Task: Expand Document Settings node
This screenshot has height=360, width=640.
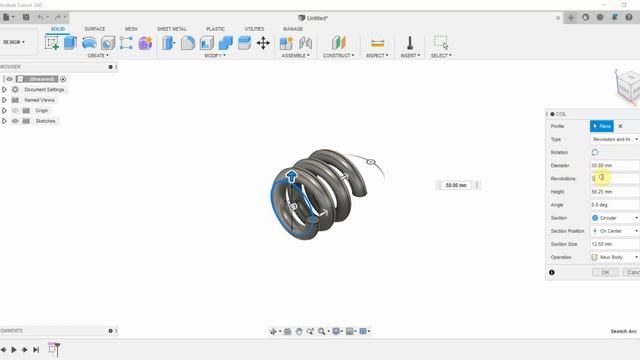Action: [4, 89]
